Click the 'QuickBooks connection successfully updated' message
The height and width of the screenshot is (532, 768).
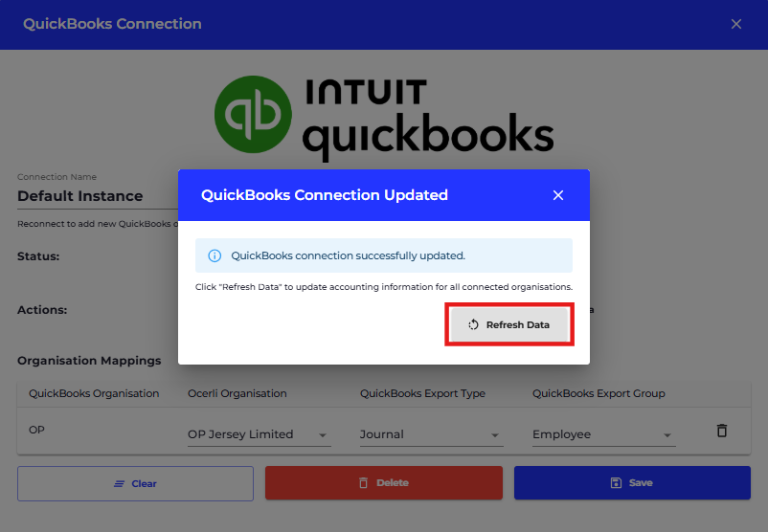[348, 255]
